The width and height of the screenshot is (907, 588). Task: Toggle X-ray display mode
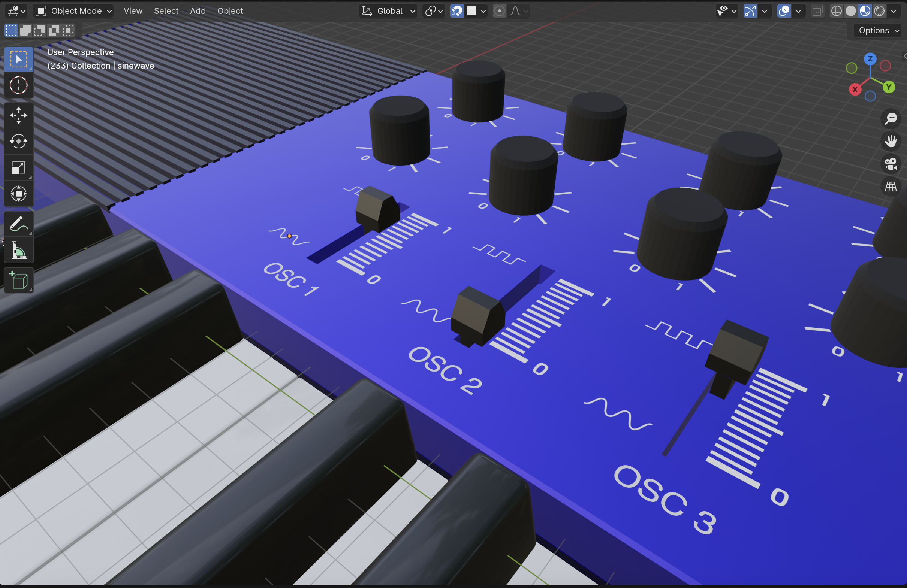tap(817, 11)
